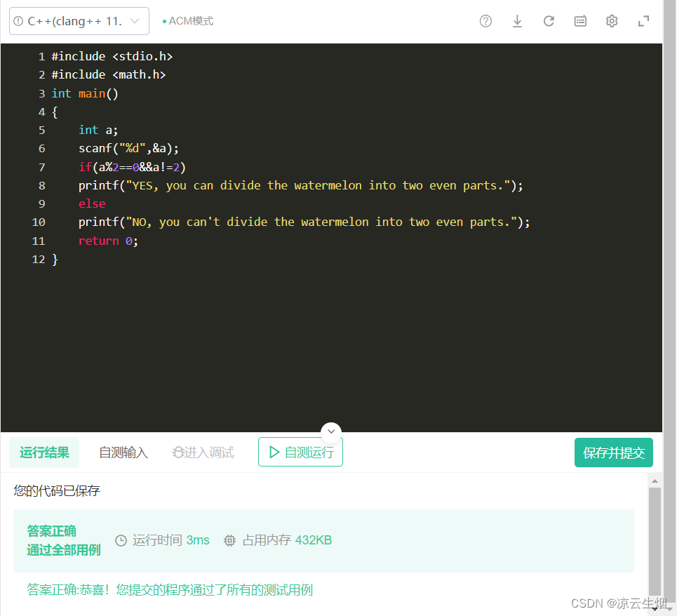677x616 pixels.
Task: Click the clock icon beside 运行时间
Action: coord(121,540)
